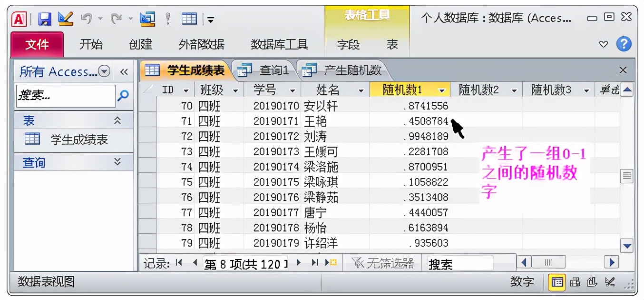
Task: Save the database from Quick Access Toolbar
Action: coord(44,18)
